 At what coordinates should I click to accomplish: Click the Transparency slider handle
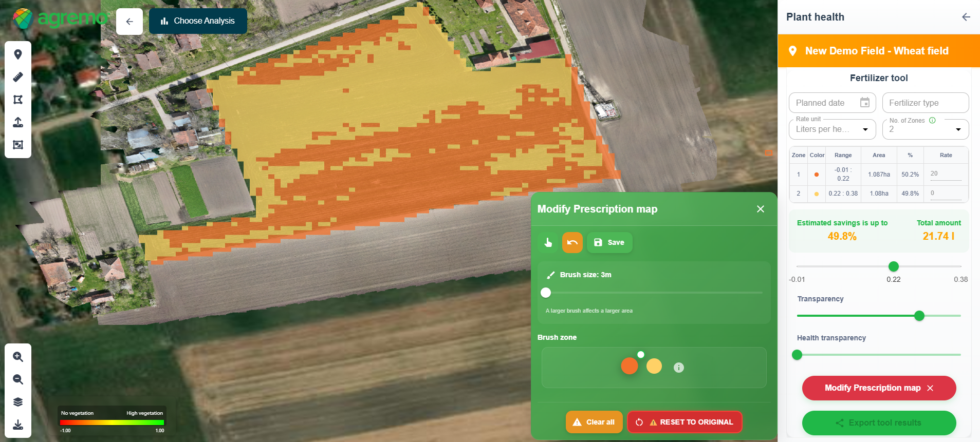tap(919, 316)
